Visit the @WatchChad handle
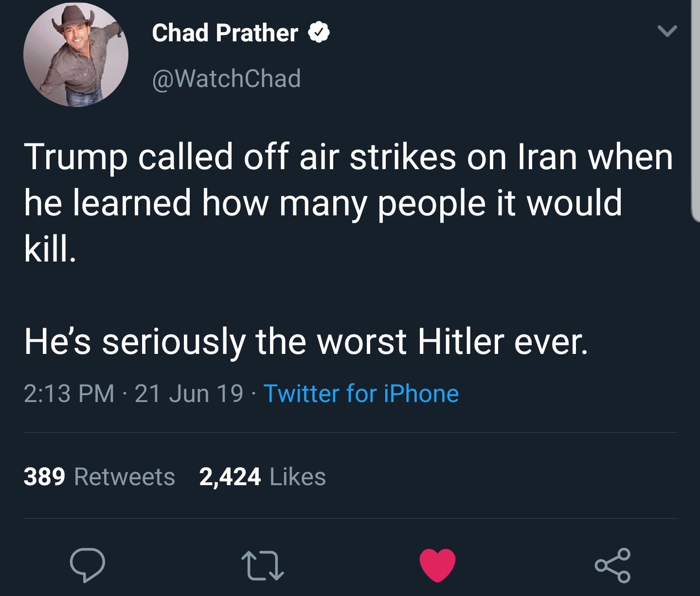This screenshot has height=596, width=700. coord(227,78)
